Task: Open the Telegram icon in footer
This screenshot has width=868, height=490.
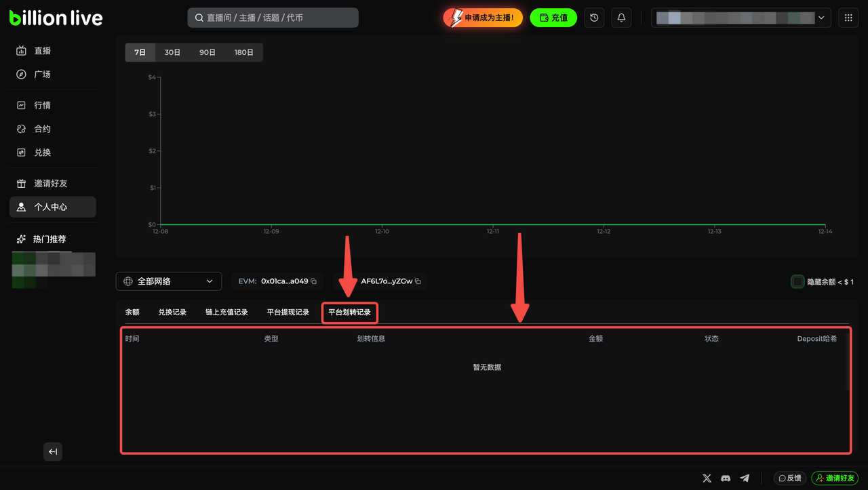Action: coord(745,478)
